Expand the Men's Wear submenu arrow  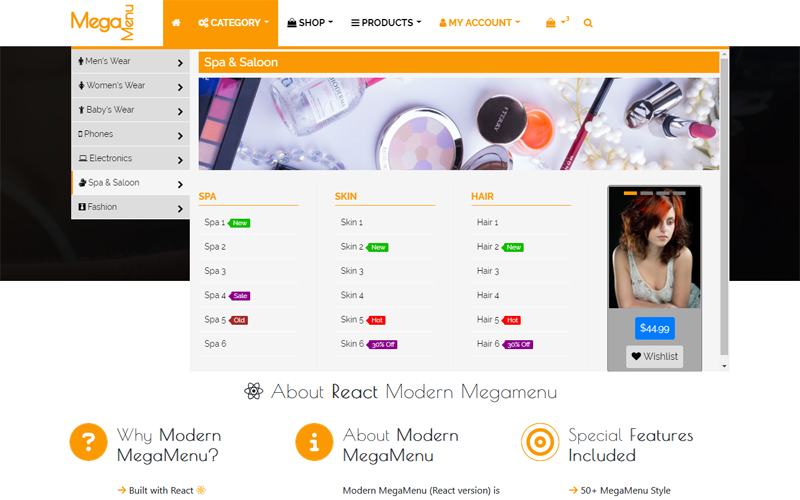180,63
